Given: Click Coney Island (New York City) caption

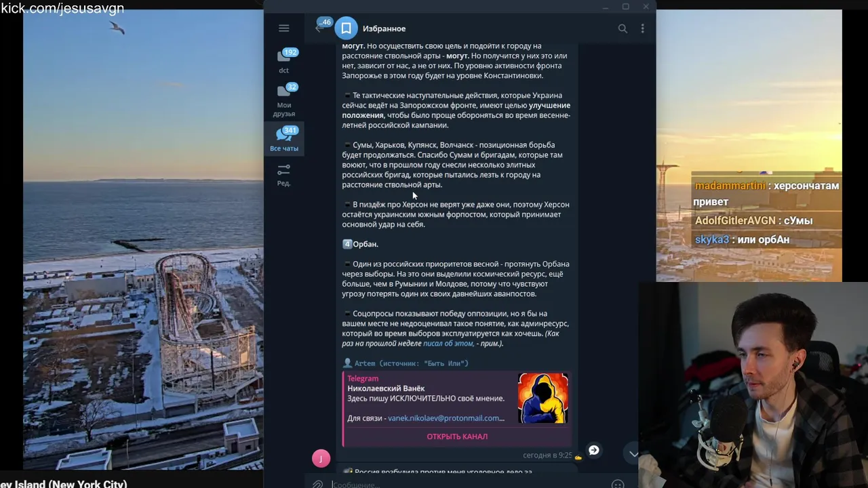Looking at the screenshot, I should [64, 483].
